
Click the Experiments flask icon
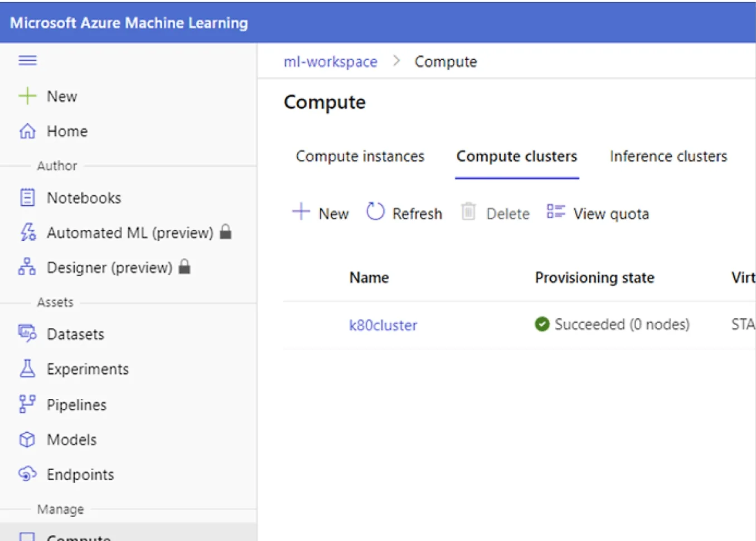click(27, 368)
